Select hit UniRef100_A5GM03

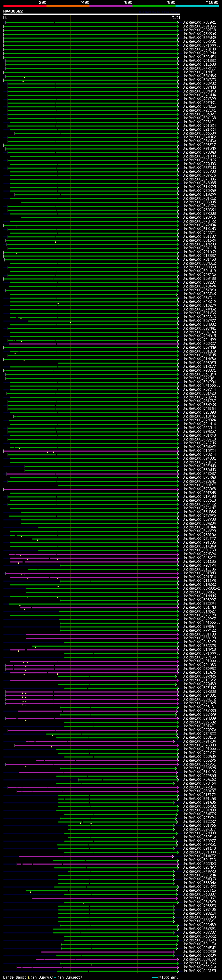(x=199, y=864)
